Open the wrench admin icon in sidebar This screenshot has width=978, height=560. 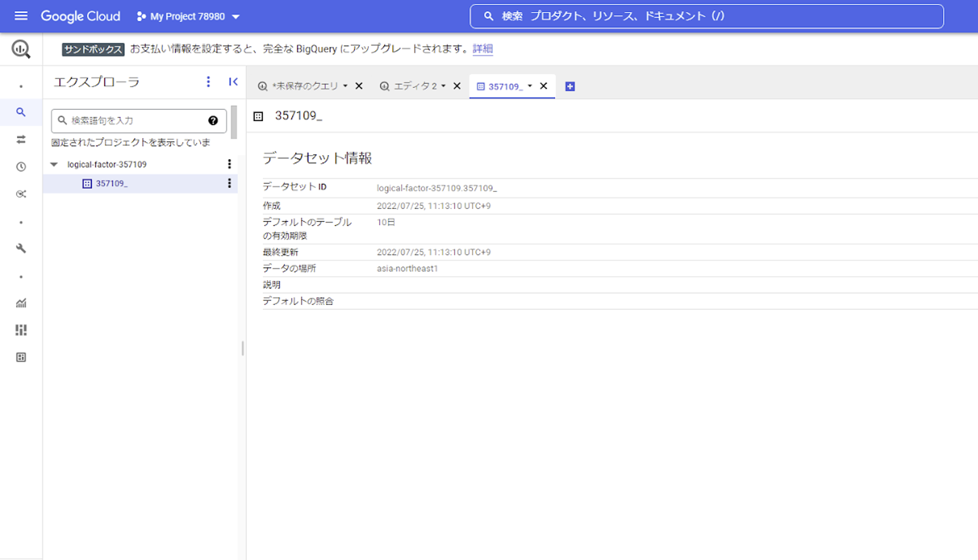pos(21,248)
